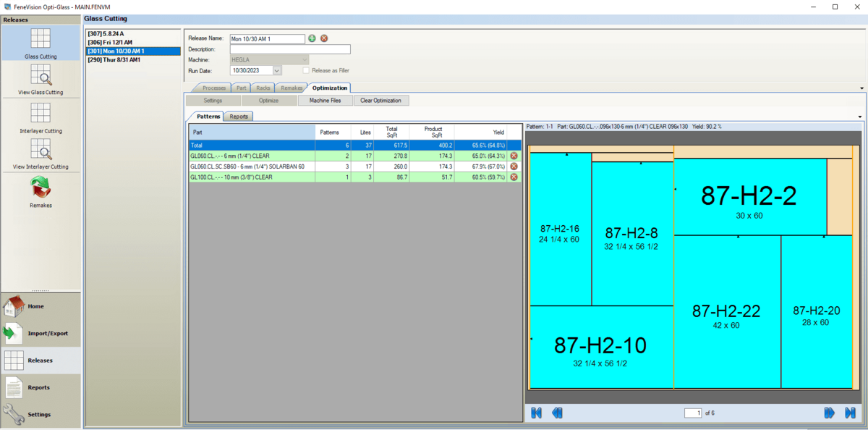Select the View Glass Cutting icon
868x430 pixels.
(x=41, y=80)
